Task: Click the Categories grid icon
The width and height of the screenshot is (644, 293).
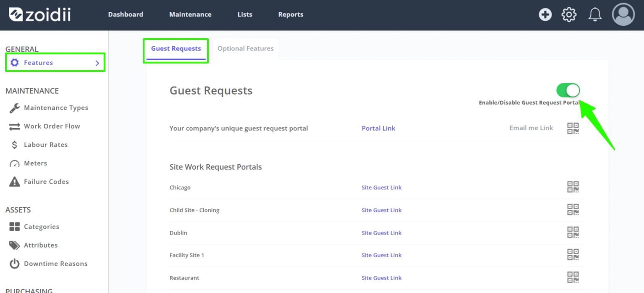Action: [x=15, y=227]
